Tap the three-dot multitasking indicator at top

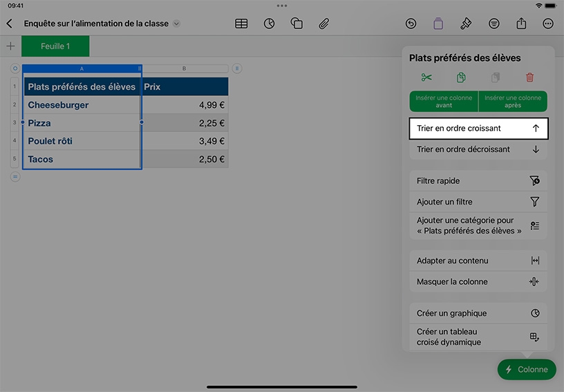[282, 6]
